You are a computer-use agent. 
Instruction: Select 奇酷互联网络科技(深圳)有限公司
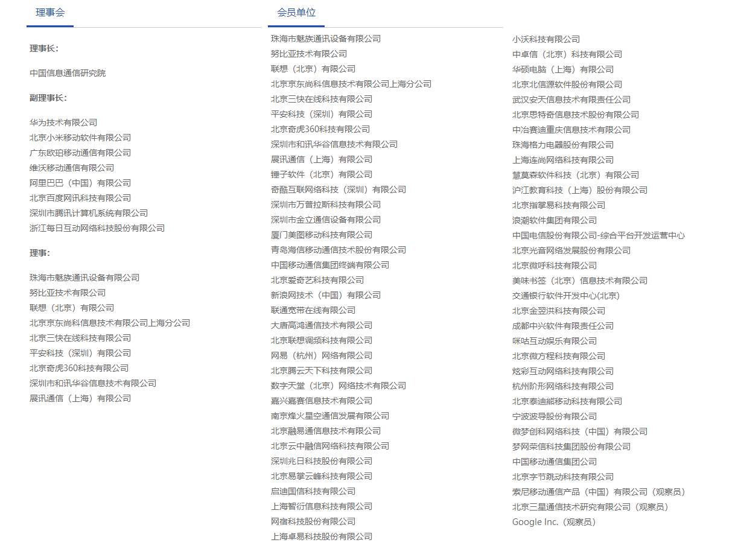[339, 189]
